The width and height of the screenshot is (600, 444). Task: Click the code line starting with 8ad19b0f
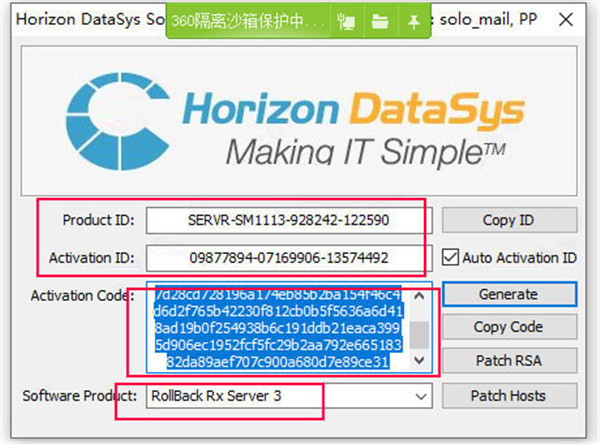(x=278, y=328)
